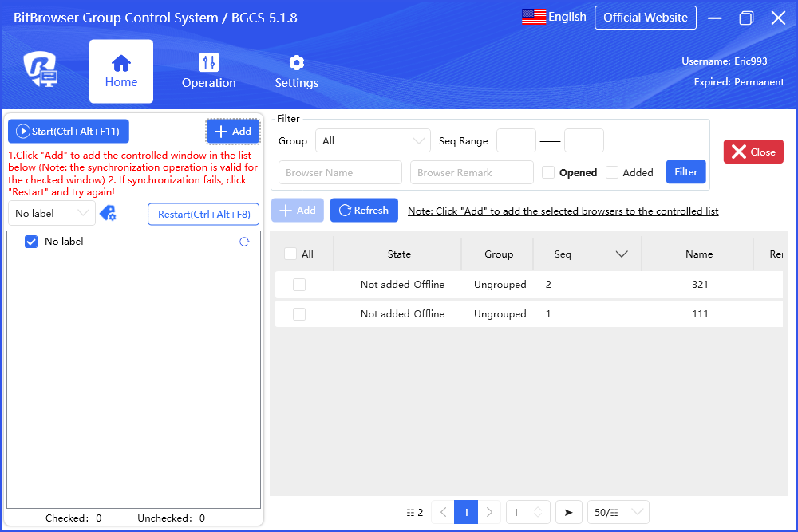Select the English language option
The width and height of the screenshot is (798, 532).
coord(567,17)
